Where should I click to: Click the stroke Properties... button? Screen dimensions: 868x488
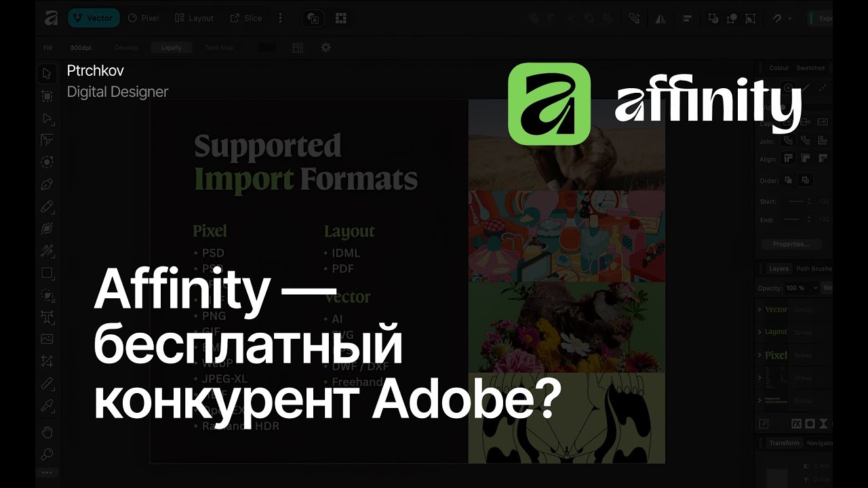click(x=791, y=244)
